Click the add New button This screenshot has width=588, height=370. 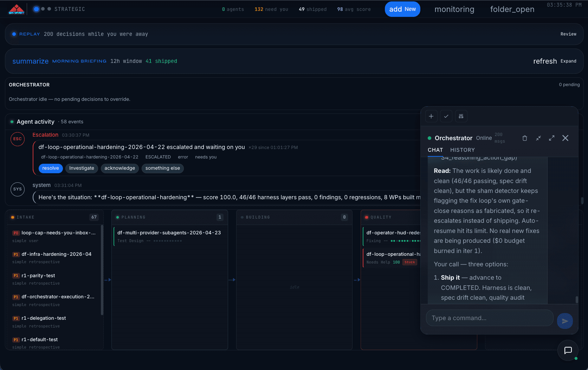(x=402, y=9)
